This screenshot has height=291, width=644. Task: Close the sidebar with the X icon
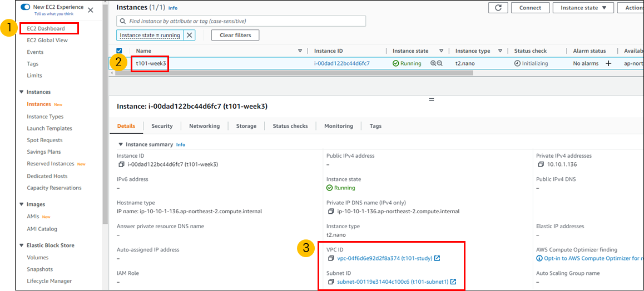[x=90, y=10]
